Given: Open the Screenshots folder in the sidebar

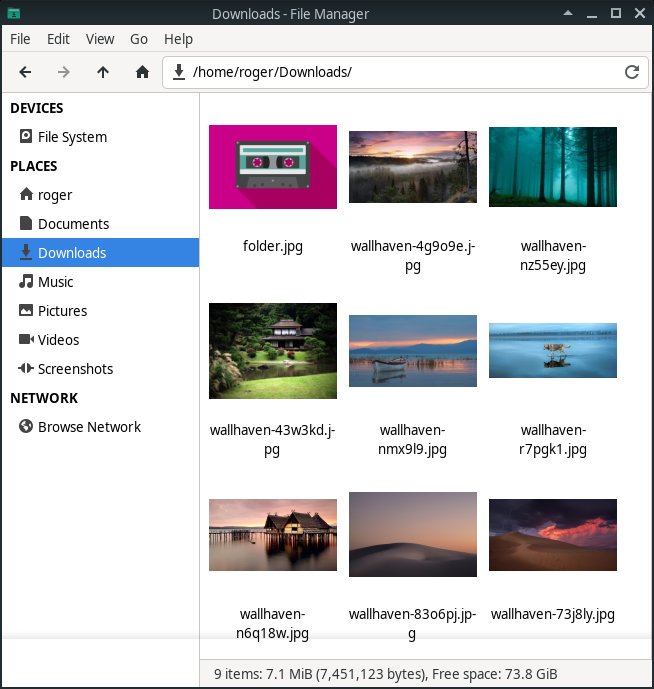Looking at the screenshot, I should 75,369.
